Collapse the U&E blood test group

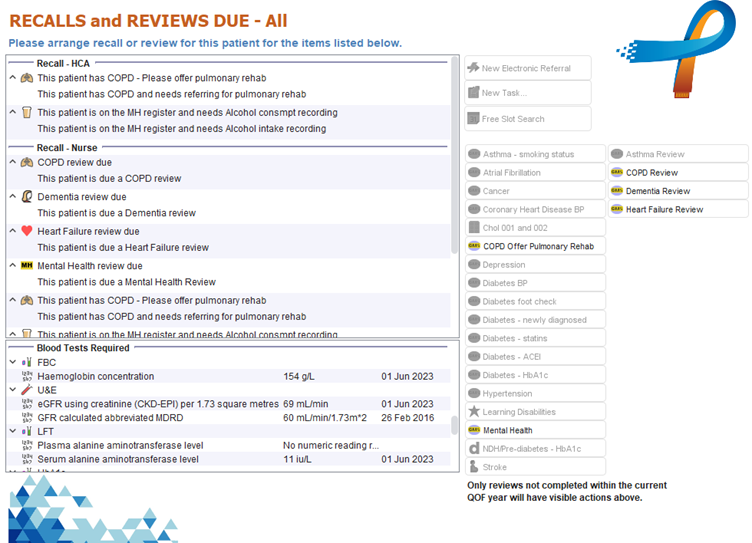click(x=12, y=390)
